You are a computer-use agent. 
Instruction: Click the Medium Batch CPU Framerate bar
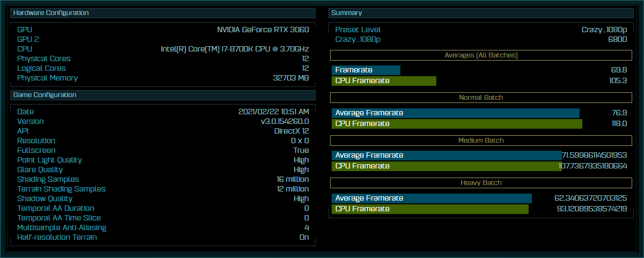(x=445, y=166)
